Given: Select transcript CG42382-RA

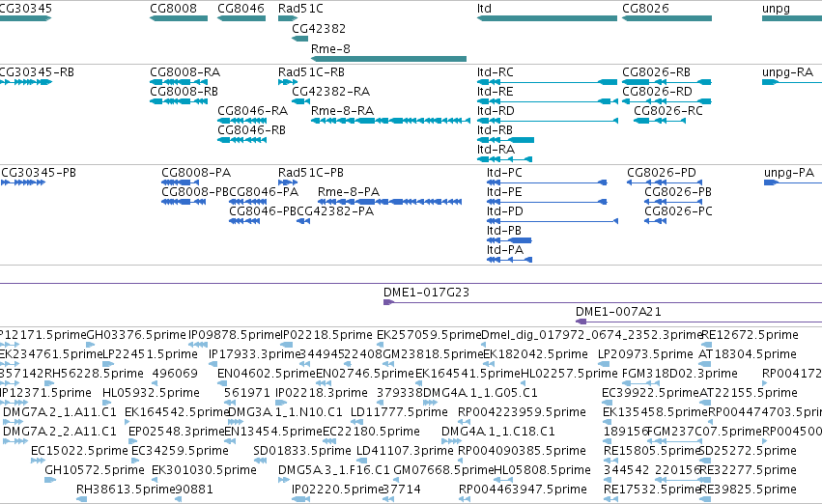Looking at the screenshot, I should click(x=301, y=101).
